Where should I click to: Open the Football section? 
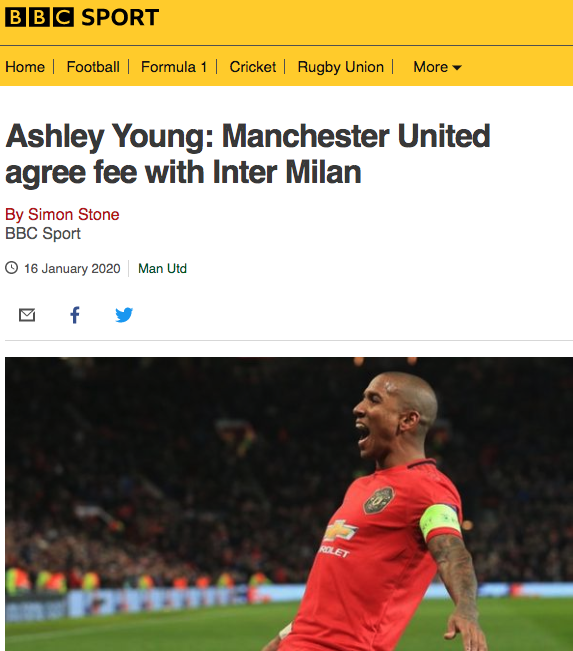[93, 67]
